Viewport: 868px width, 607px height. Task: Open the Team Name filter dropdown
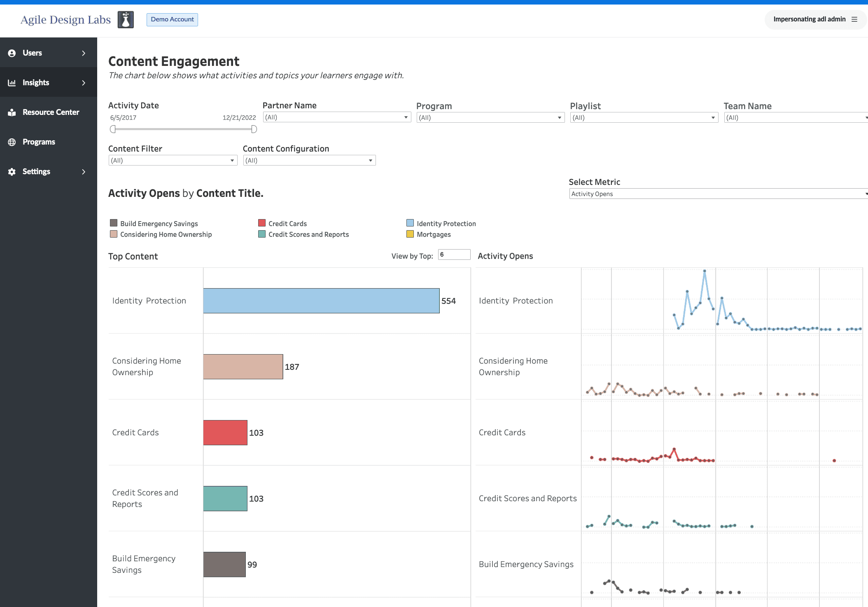click(796, 118)
